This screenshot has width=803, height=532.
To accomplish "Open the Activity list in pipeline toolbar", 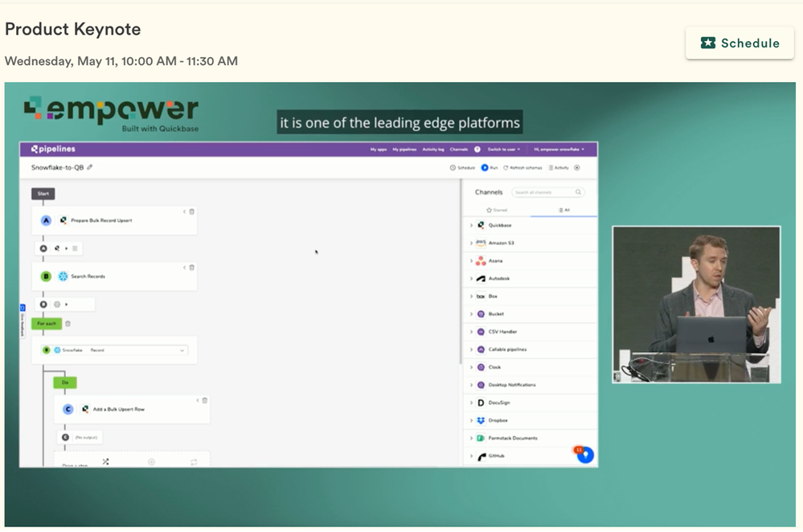I will 559,167.
